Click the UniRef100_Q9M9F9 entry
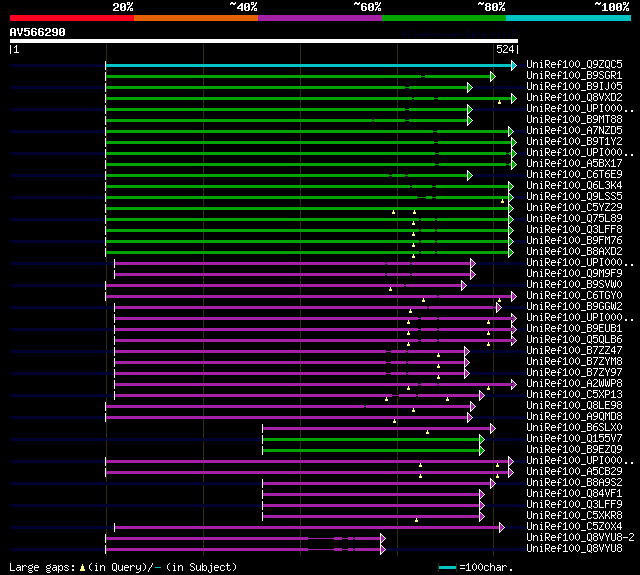 pyautogui.click(x=574, y=274)
